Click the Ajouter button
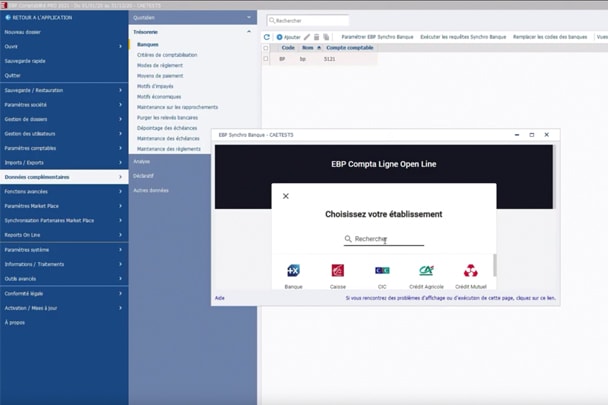 coord(288,37)
